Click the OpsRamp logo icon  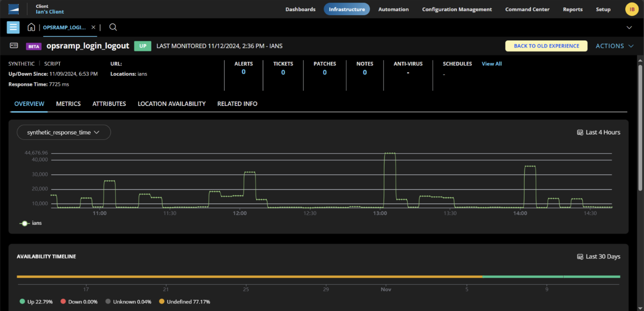tap(13, 9)
